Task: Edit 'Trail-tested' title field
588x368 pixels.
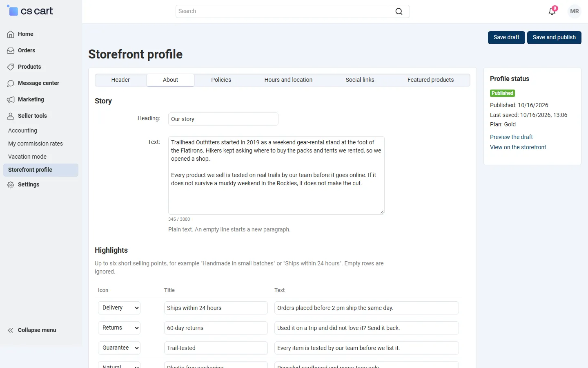Action: pos(216,348)
